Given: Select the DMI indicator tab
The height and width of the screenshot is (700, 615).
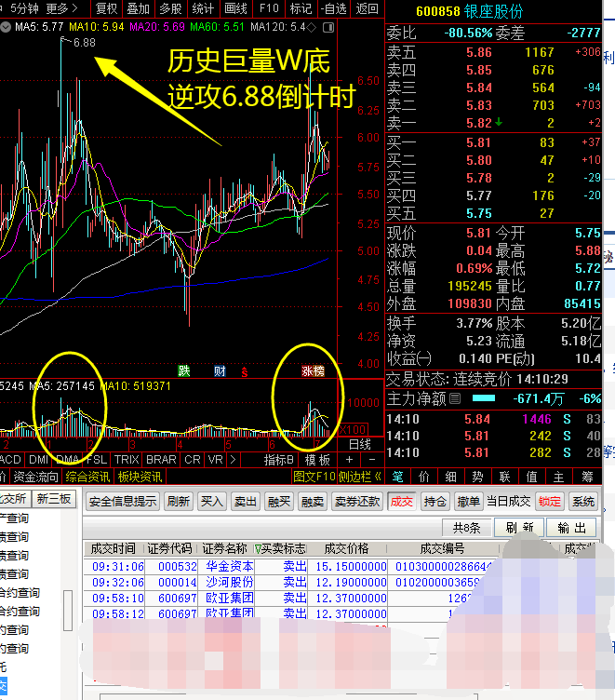Looking at the screenshot, I should (x=38, y=460).
